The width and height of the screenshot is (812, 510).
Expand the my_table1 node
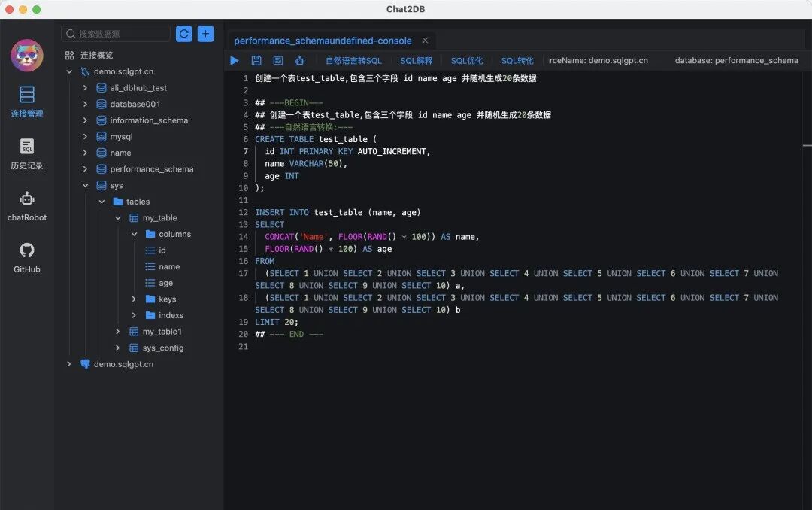pos(117,332)
